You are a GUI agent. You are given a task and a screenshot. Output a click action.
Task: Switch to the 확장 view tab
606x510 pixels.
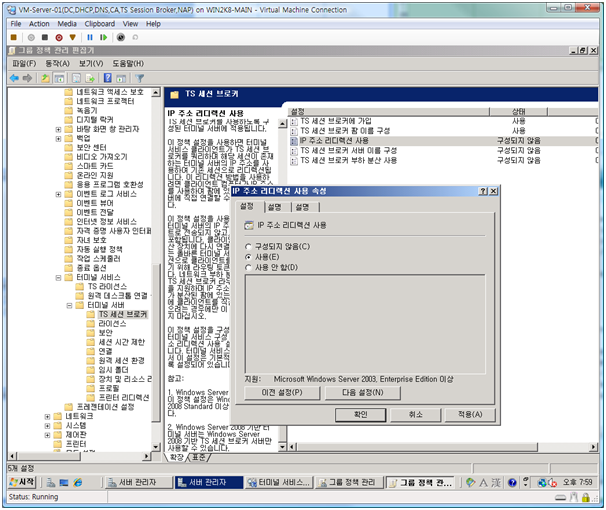click(177, 457)
